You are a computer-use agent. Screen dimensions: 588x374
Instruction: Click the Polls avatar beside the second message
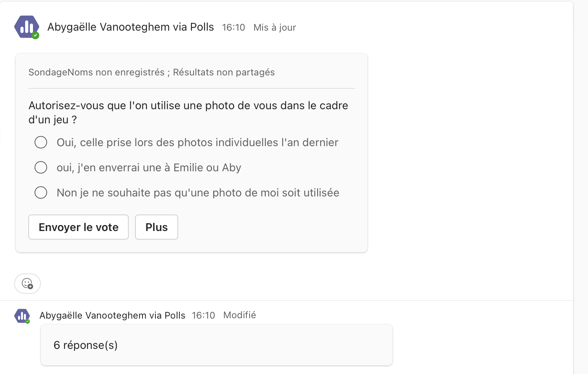click(x=22, y=316)
